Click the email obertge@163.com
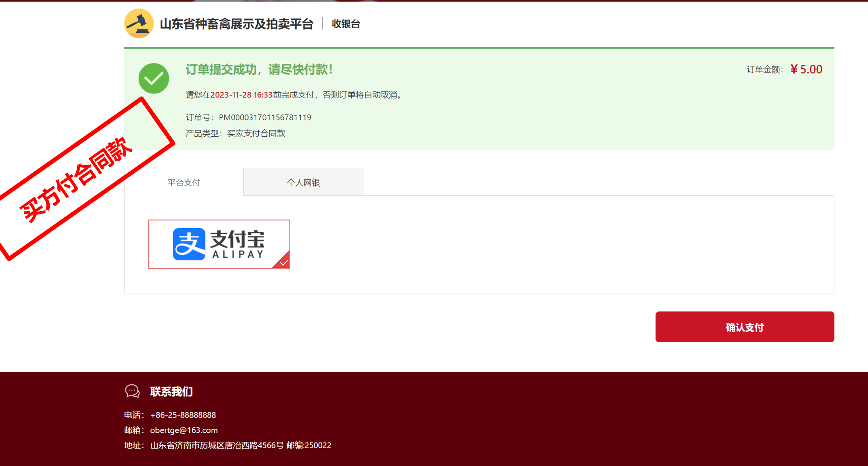 point(184,430)
